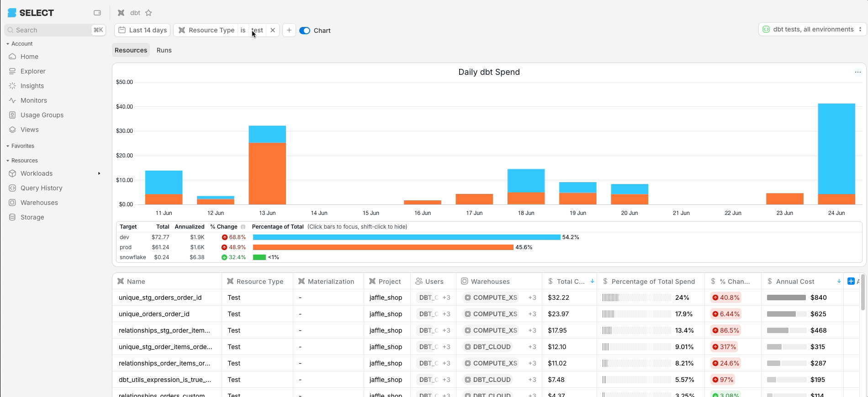Click COMPUTE_XS warehouse in $32.22 row
This screenshot has width=868, height=397.
[x=491, y=298]
